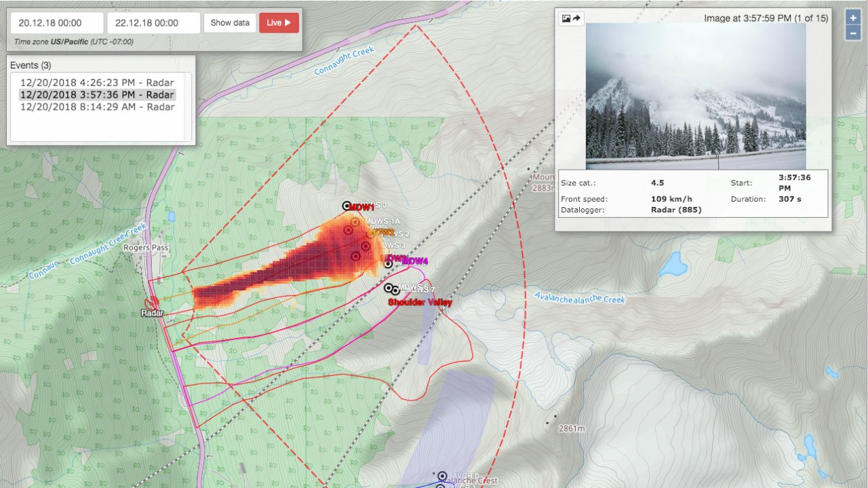Screen dimensions: 868x488
Task: Click the MDW4 magenta path label
Action: point(415,261)
